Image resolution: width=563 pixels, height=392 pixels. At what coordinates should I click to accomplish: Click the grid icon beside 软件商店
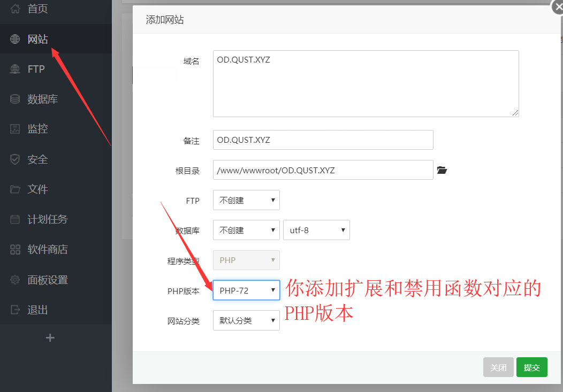pyautogui.click(x=15, y=250)
